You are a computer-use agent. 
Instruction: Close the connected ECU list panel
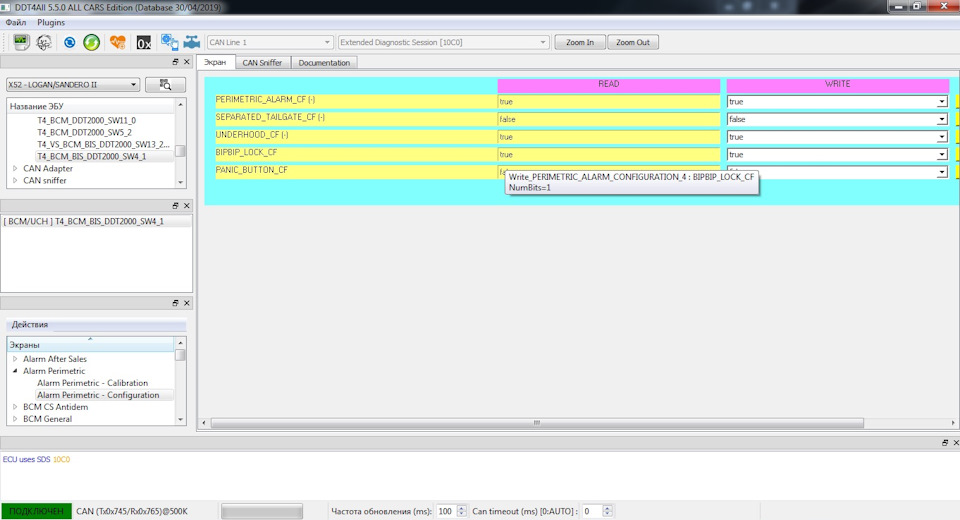[x=187, y=206]
